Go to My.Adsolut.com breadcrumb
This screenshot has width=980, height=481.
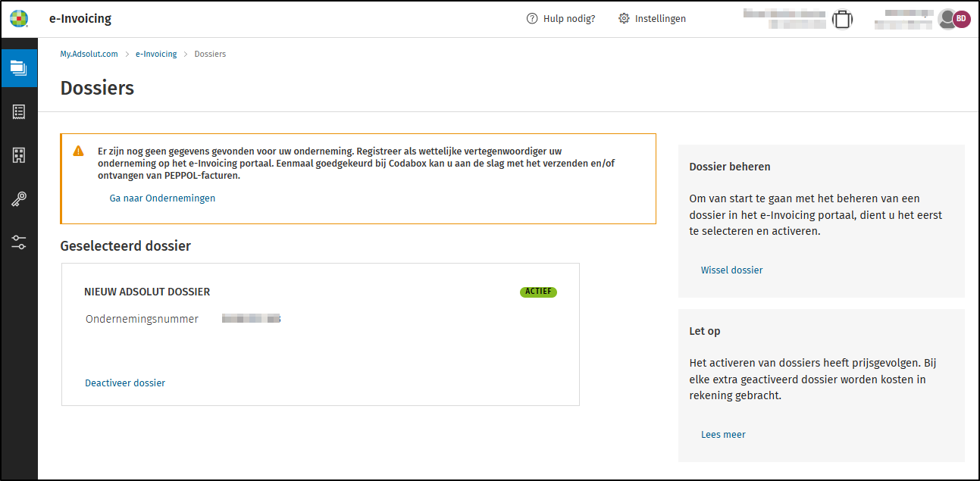pos(89,55)
